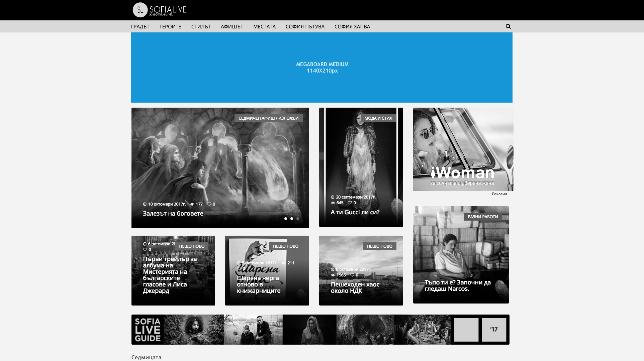Open the ГРАДЪТ menu
The width and height of the screenshot is (644, 361).
(140, 27)
